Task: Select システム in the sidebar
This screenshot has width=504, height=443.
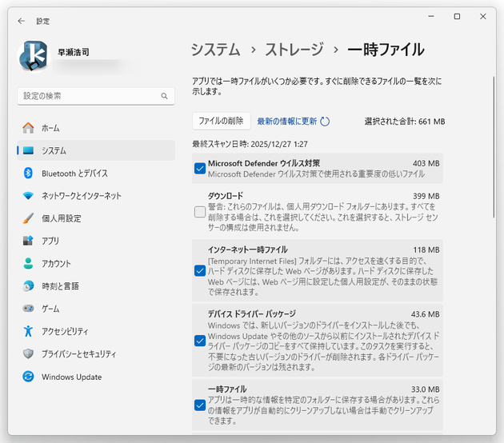Action: (96, 150)
